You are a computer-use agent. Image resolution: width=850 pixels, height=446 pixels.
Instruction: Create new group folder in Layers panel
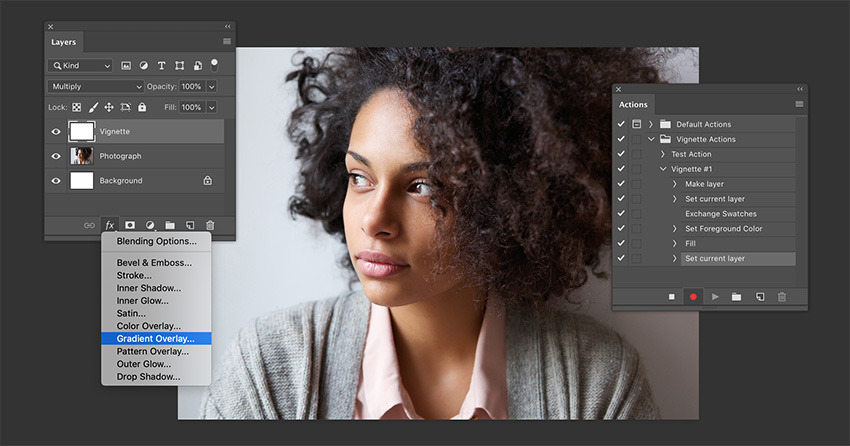coord(170,225)
